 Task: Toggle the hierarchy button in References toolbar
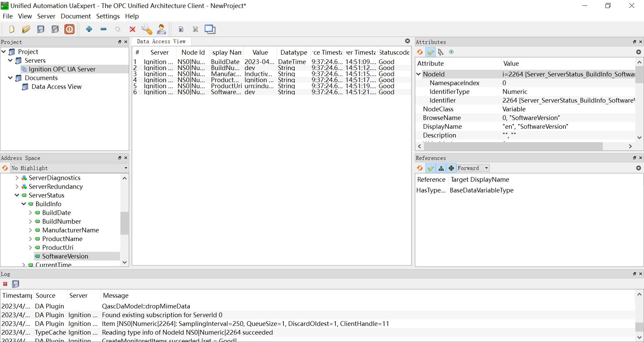point(441,168)
